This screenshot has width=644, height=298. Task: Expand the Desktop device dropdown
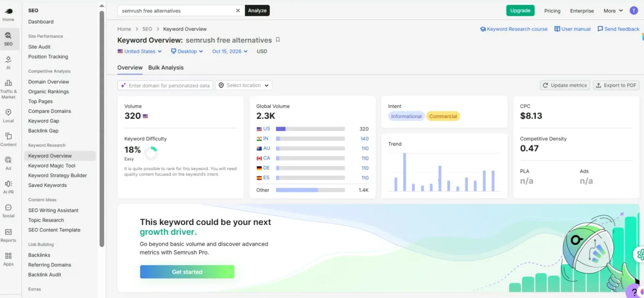[187, 52]
